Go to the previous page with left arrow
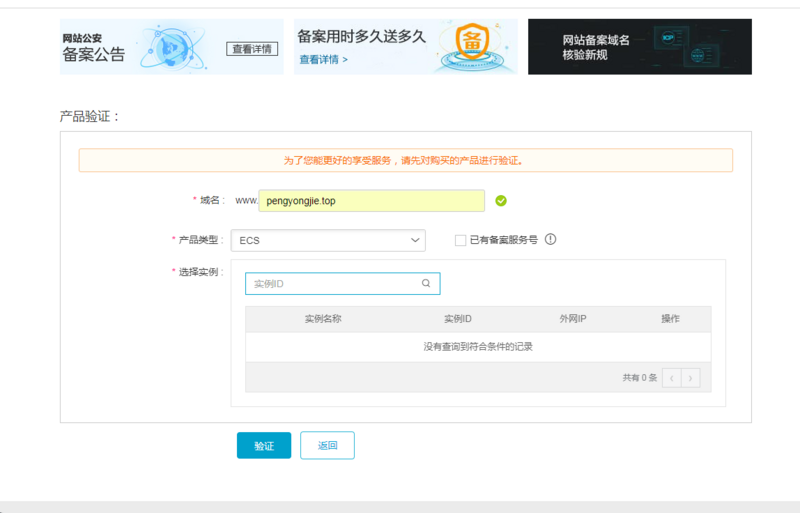Screen dimensions: 800x513 point(671,378)
